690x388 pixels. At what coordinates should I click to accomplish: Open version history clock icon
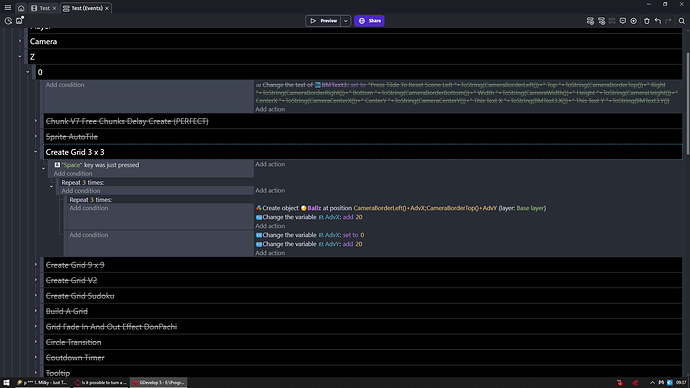8,21
